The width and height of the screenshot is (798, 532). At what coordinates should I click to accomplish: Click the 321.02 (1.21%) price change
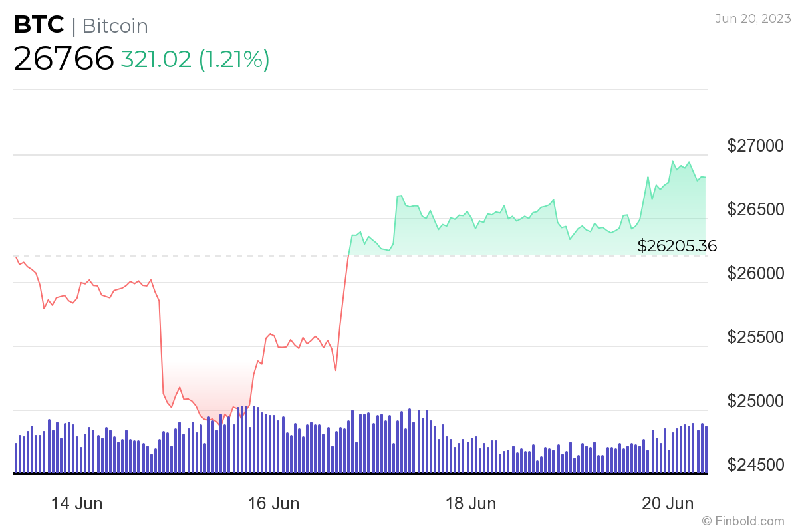click(x=195, y=59)
